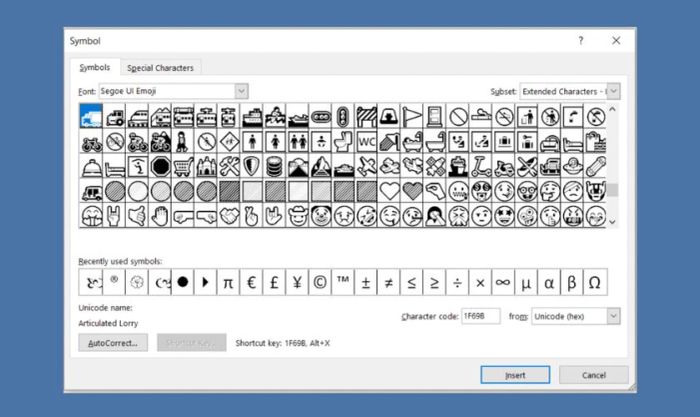The height and width of the screenshot is (417, 700).
Task: Click the Character code input field
Action: pyautogui.click(x=480, y=316)
